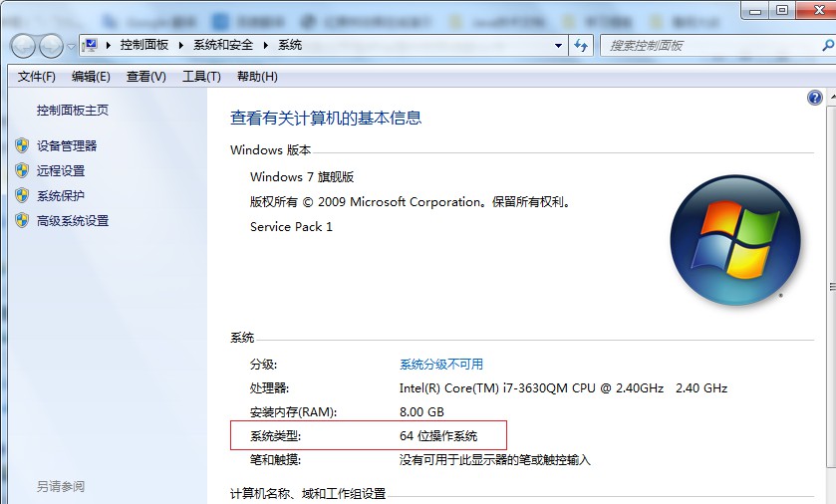Click the search magnifier icon

[x=828, y=45]
